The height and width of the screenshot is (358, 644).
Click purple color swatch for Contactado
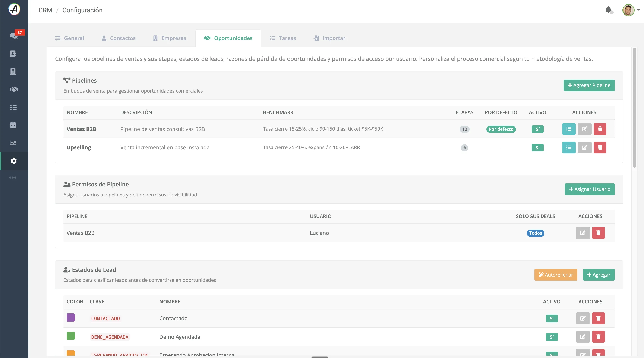coord(70,317)
